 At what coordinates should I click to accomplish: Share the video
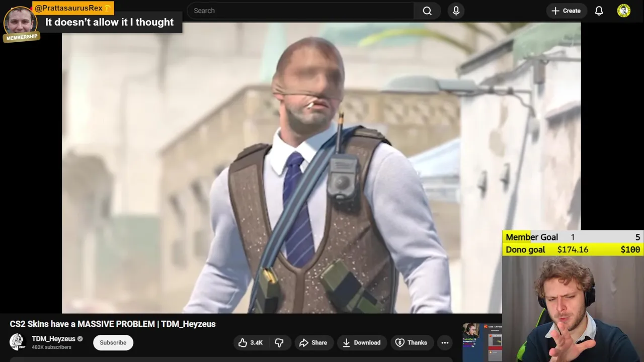pos(313,342)
